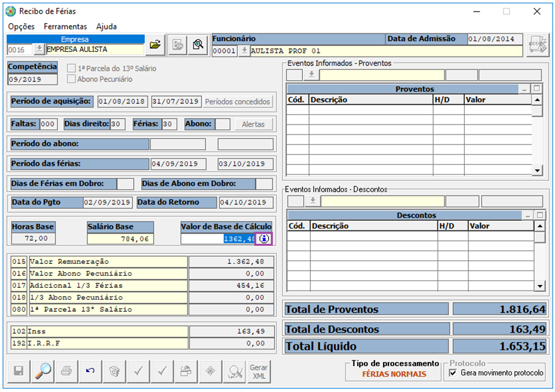Click acquisition period end date 31/07/2019

tap(176, 102)
